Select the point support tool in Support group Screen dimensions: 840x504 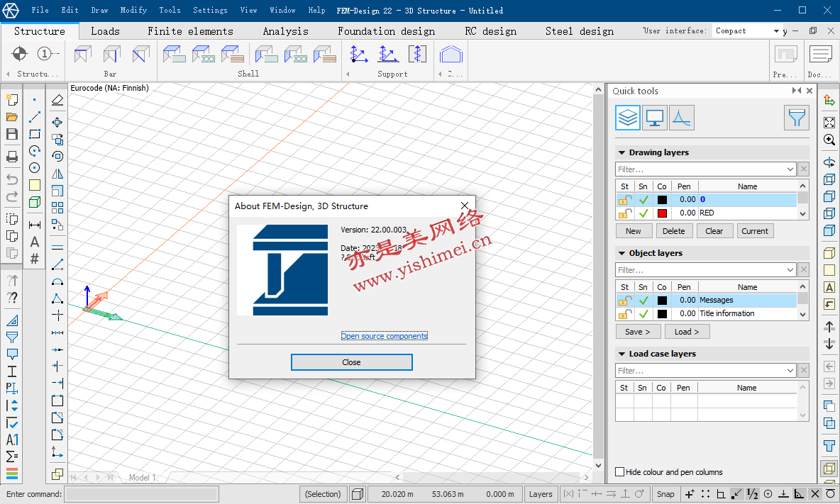pyautogui.click(x=358, y=54)
